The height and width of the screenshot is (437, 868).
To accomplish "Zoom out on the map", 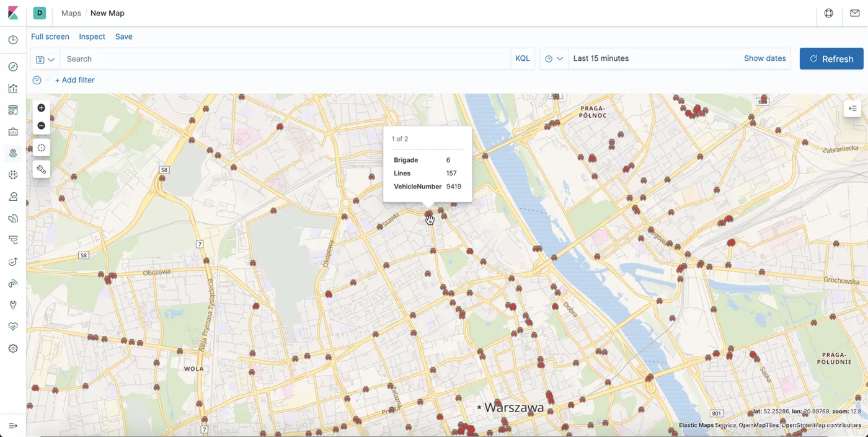I will pyautogui.click(x=42, y=126).
